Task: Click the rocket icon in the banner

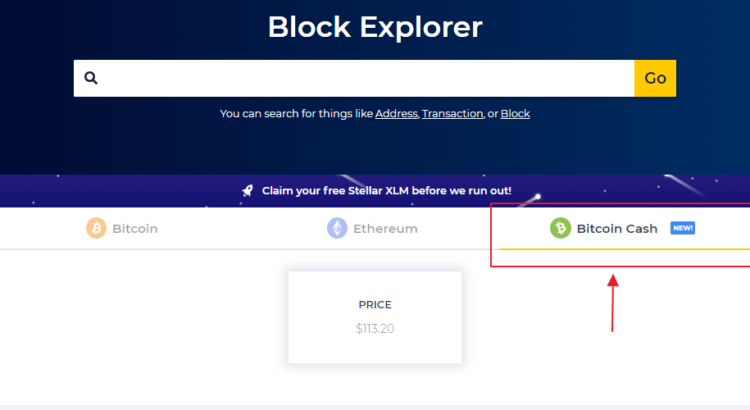Action: [x=247, y=190]
